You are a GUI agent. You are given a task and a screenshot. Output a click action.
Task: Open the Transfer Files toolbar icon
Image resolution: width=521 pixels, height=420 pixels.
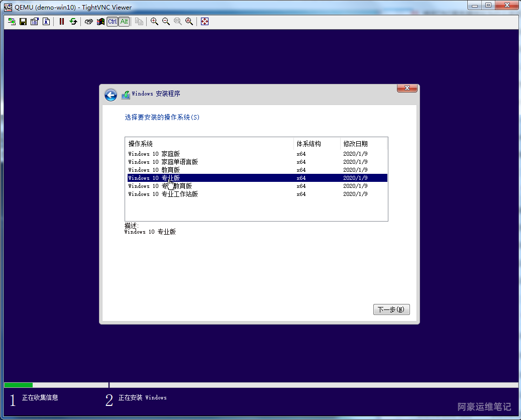[x=139, y=22]
